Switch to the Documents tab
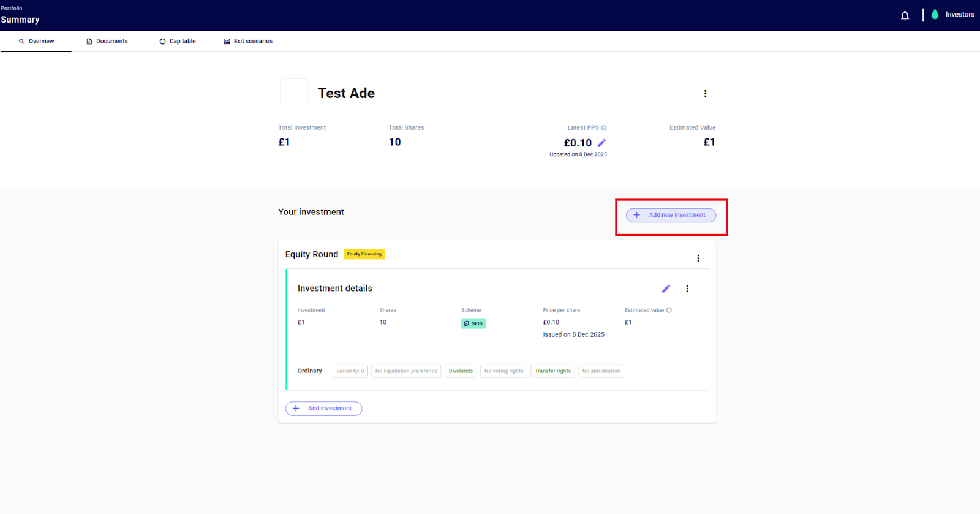This screenshot has width=980, height=514. pos(107,42)
